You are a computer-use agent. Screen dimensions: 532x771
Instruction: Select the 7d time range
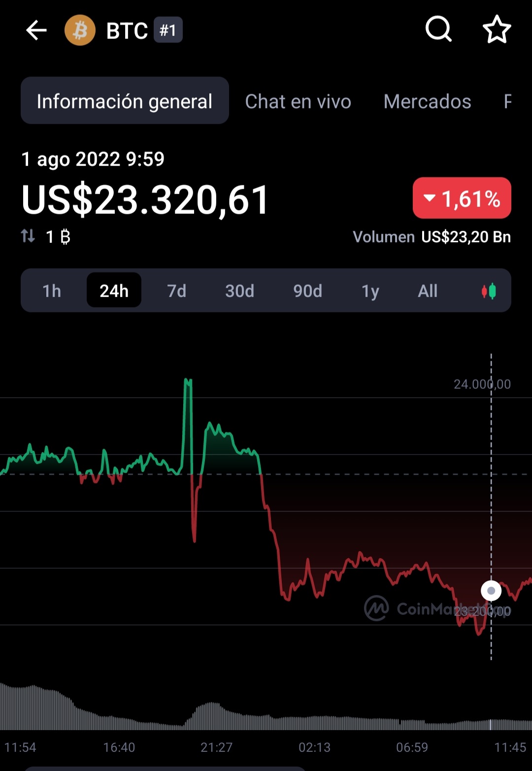coord(176,291)
